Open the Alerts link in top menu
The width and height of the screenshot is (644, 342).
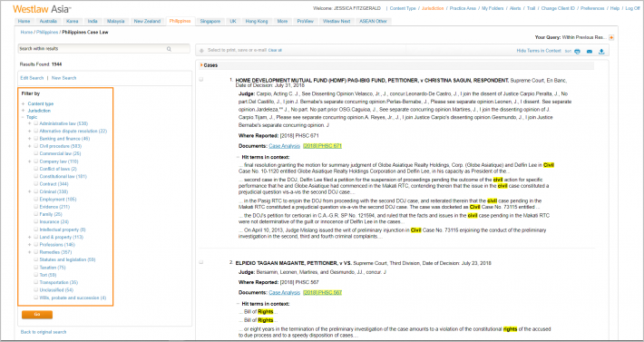515,8
